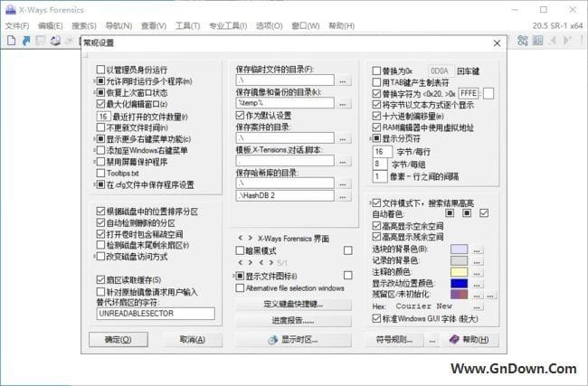Open the 文件(F) menu

[17, 25]
